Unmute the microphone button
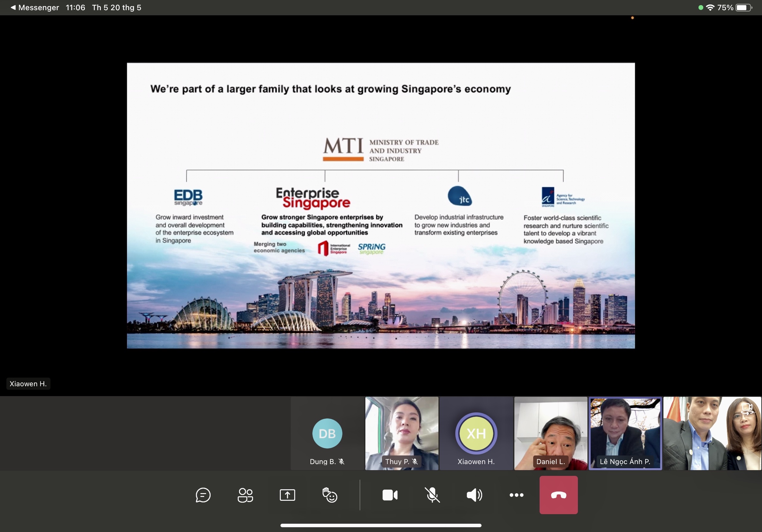 [x=432, y=495]
